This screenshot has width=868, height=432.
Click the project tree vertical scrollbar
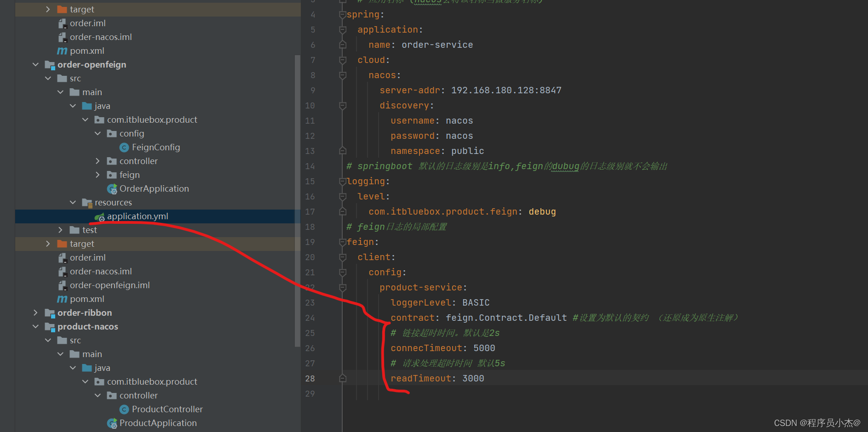tap(297, 201)
